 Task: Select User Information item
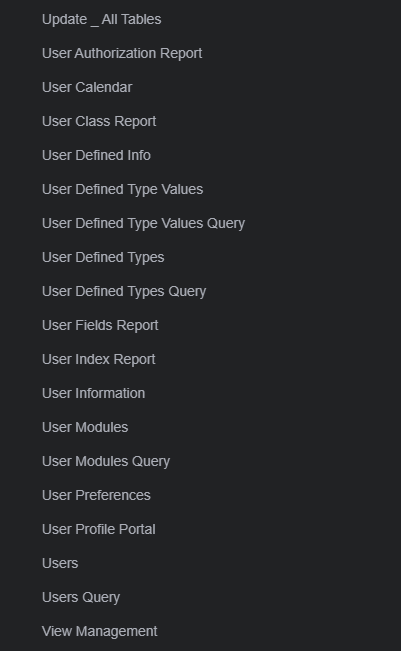click(94, 394)
